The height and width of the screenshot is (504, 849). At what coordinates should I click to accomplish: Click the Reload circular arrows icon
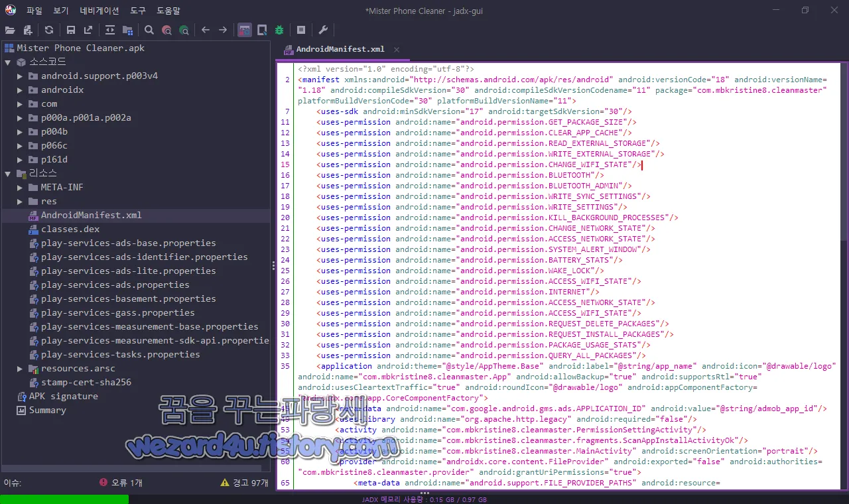coord(49,30)
